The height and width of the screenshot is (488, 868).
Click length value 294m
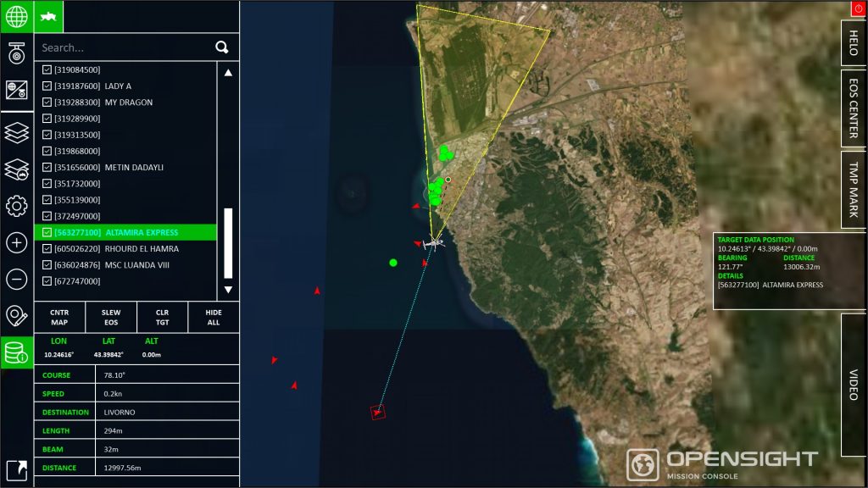click(x=113, y=430)
